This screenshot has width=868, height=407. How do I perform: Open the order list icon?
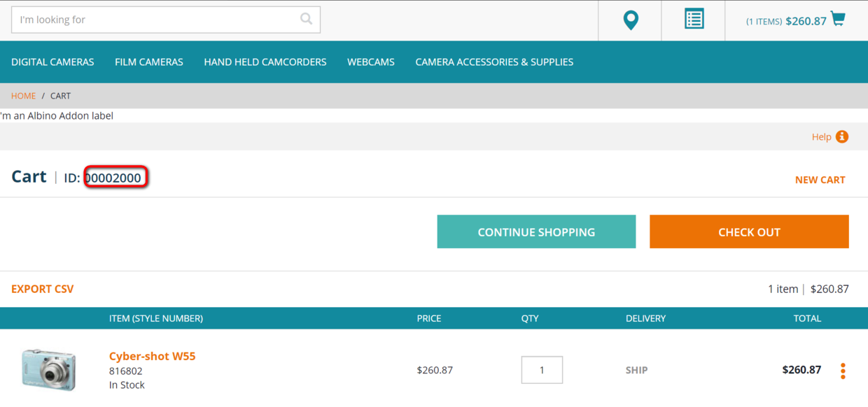click(694, 19)
